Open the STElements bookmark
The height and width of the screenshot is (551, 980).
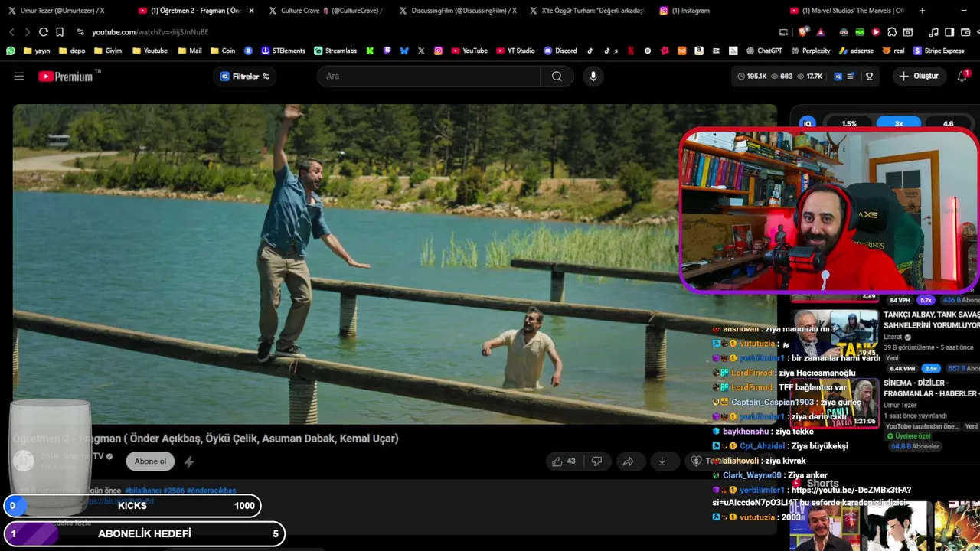click(283, 51)
